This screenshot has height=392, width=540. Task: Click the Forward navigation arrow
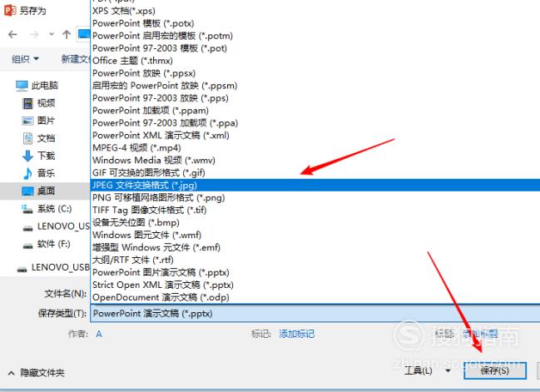tap(34, 34)
